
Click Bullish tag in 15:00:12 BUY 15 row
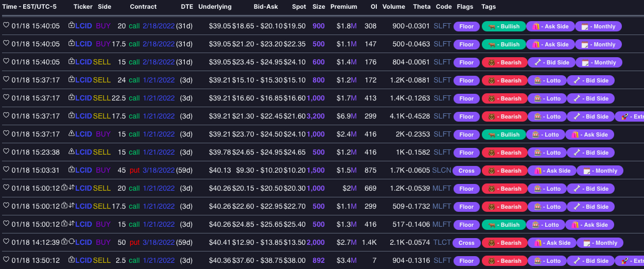coord(504,225)
